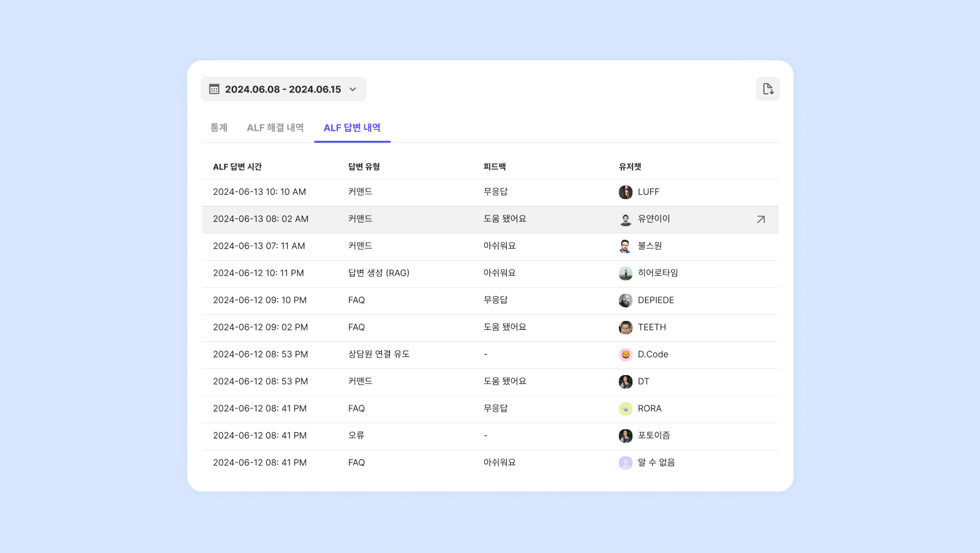
Task: Click 불스원 user avatar
Action: 625,246
